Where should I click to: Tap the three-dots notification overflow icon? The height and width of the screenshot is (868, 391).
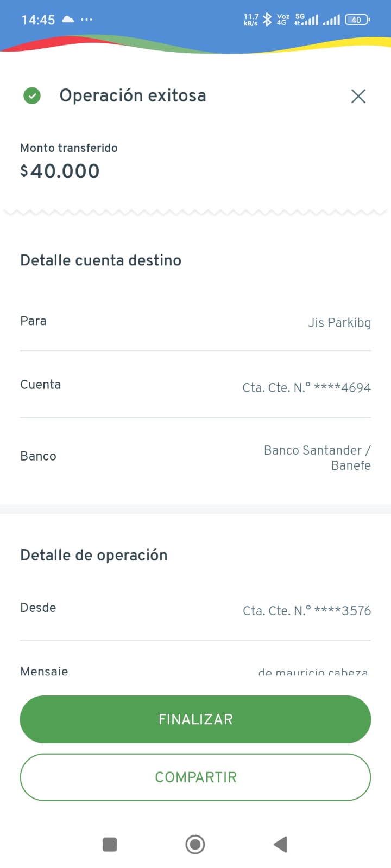coord(86,20)
